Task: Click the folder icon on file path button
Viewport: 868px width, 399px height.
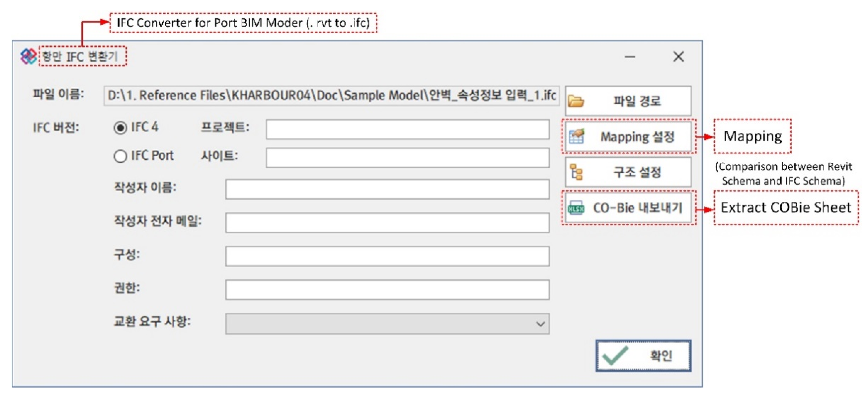Action: [576, 101]
